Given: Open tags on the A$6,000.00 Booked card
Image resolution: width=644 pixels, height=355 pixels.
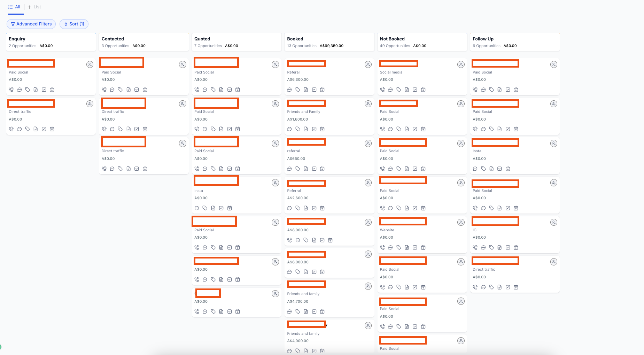Looking at the screenshot, I should 298,272.
